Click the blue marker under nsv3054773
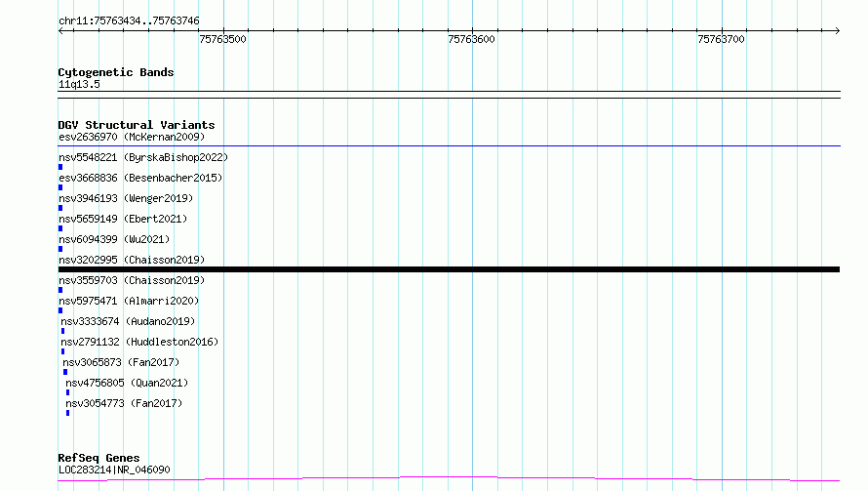868x491 pixels. coord(67,413)
